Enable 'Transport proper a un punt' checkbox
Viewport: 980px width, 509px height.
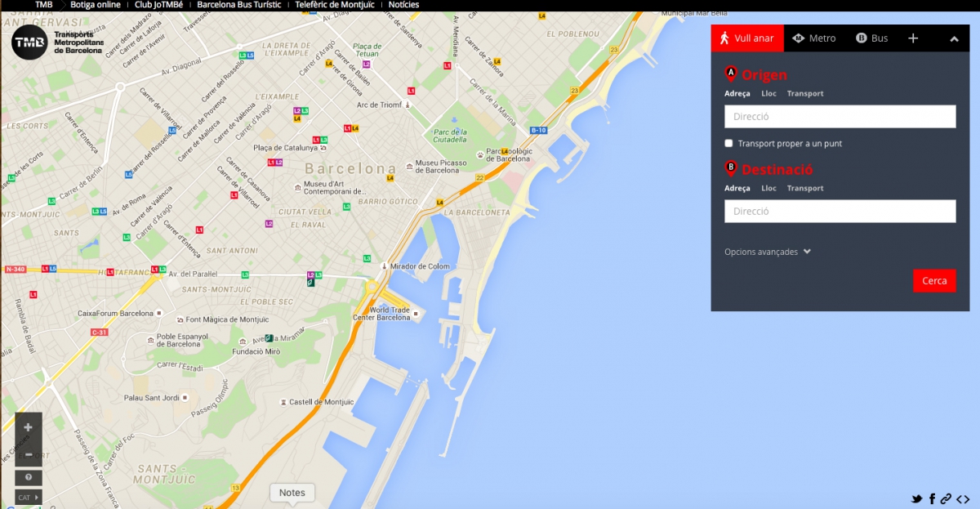728,144
